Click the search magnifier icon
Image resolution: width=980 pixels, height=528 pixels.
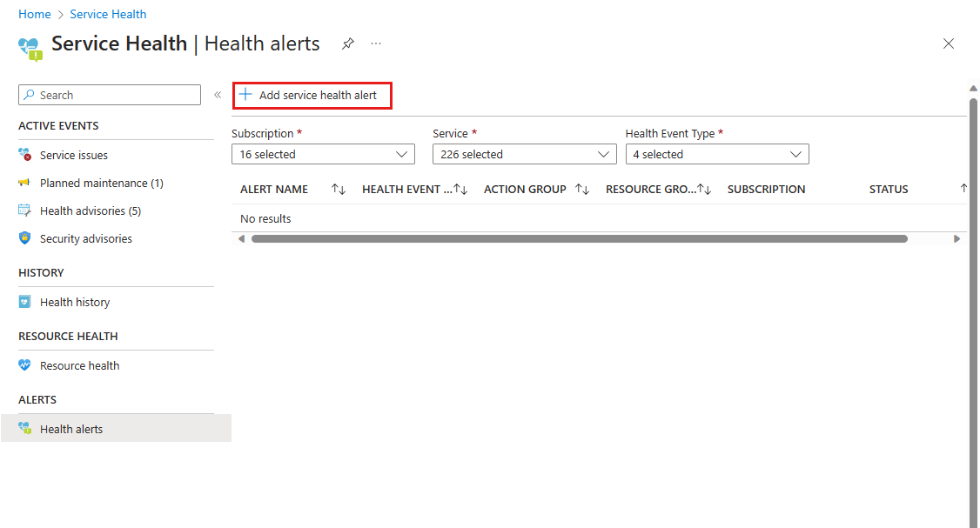click(29, 95)
